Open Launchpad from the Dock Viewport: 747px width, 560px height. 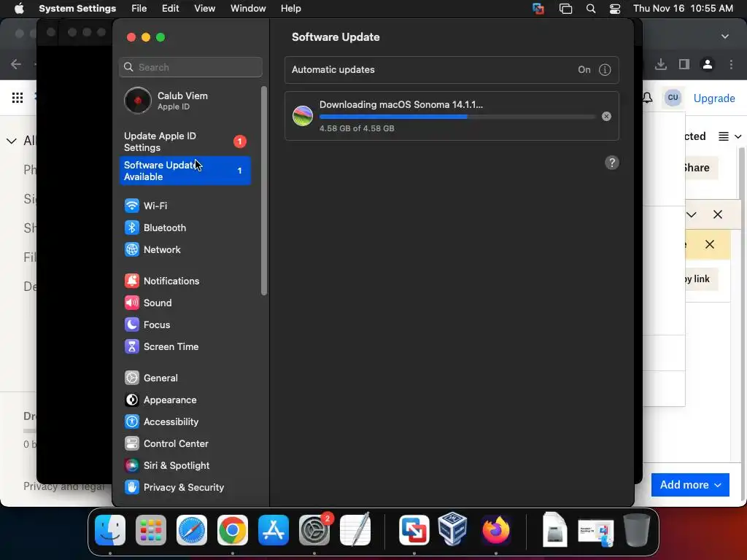[x=151, y=530]
